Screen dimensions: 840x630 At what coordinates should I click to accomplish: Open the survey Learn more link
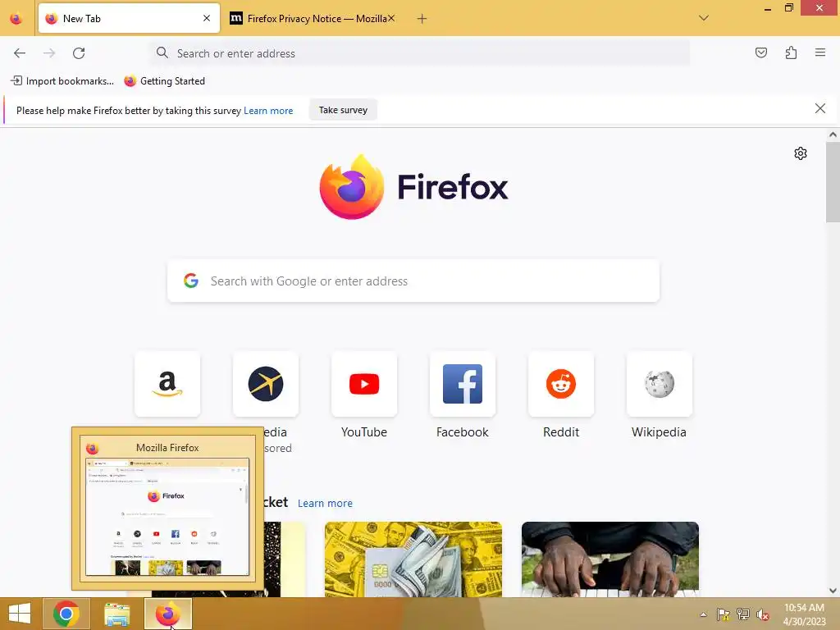click(x=268, y=111)
